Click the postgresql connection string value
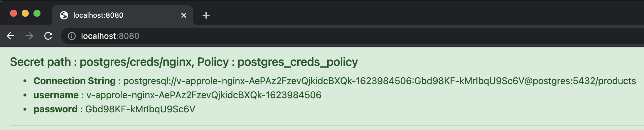This screenshot has width=644, height=130. coord(379,81)
